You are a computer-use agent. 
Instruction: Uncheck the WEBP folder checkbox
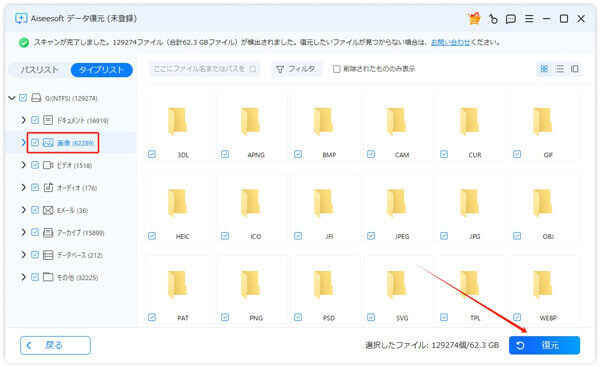coord(517,317)
